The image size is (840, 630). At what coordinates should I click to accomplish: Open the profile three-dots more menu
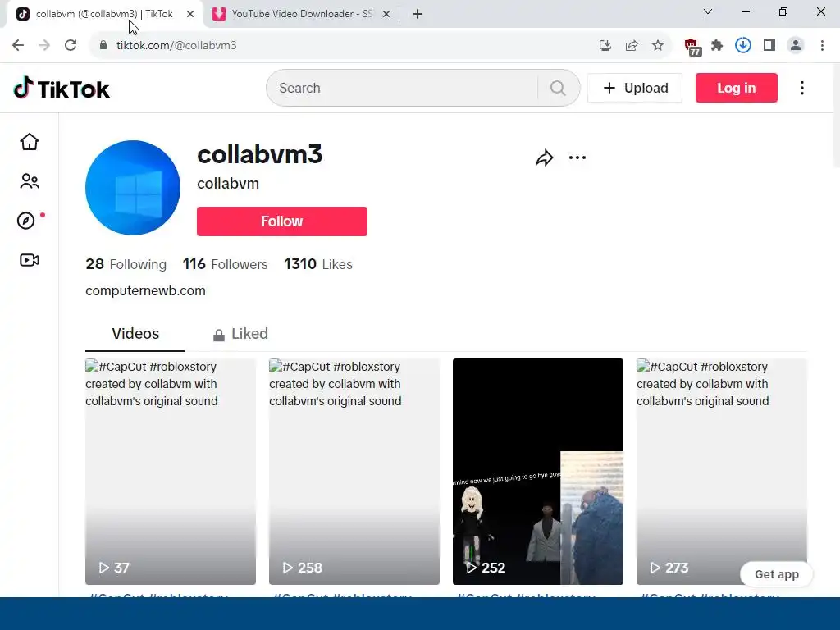coord(577,157)
